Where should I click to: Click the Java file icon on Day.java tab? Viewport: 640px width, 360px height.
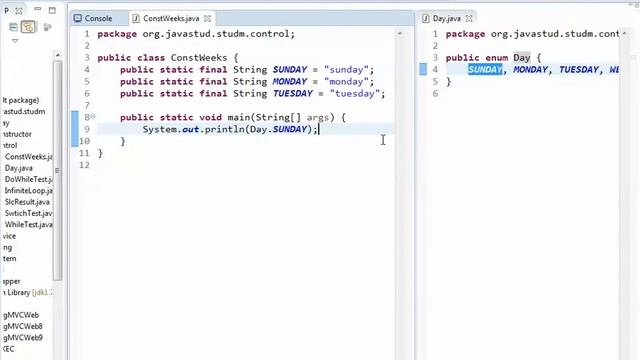coord(425,18)
